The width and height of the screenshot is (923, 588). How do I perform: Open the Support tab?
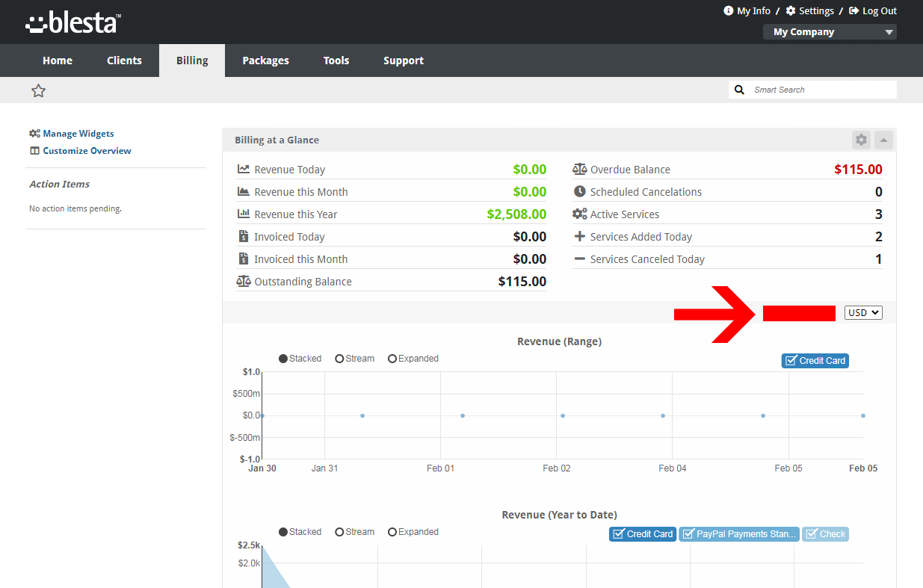pyautogui.click(x=404, y=61)
